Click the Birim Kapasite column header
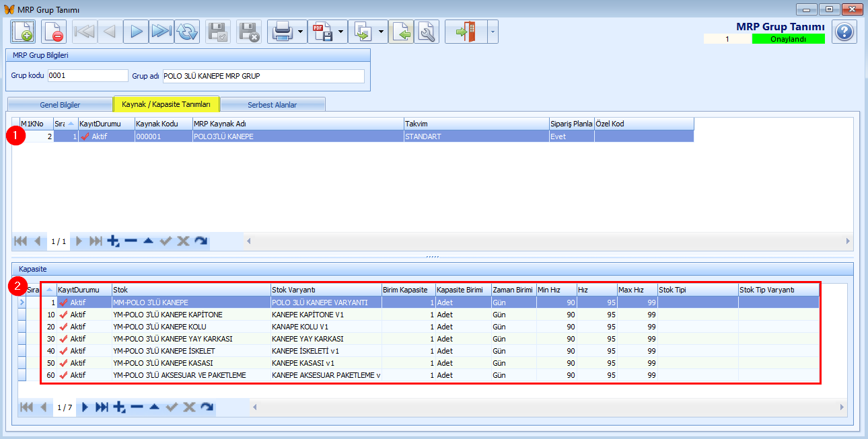The width and height of the screenshot is (868, 439). point(408,290)
